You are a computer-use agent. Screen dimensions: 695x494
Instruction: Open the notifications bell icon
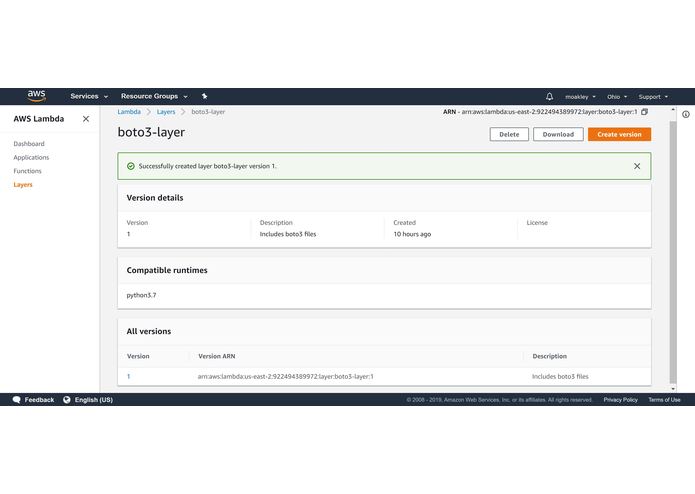point(549,96)
